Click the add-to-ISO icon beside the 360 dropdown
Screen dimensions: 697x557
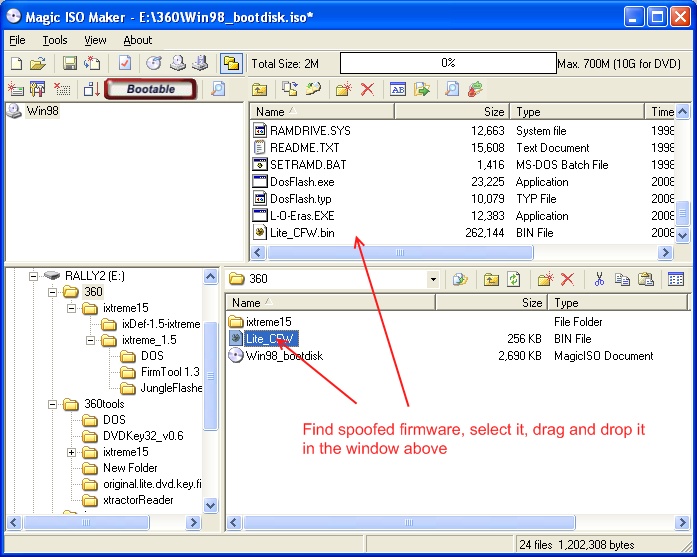point(460,280)
